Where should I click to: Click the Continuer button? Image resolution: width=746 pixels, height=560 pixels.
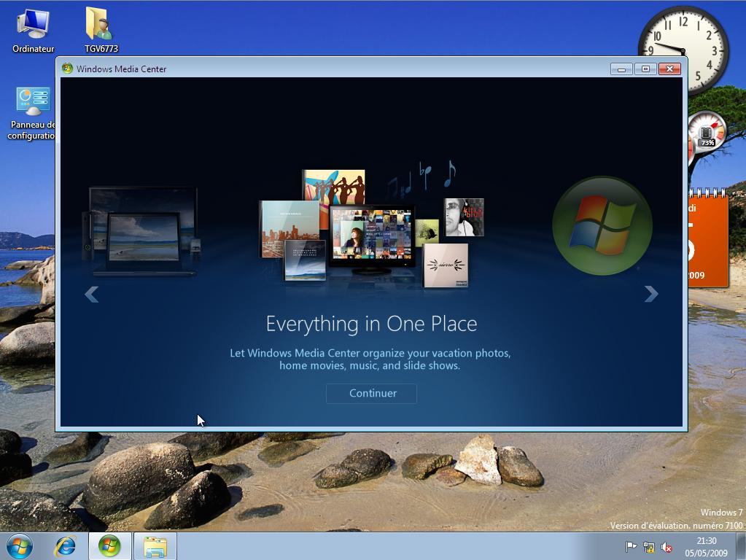point(371,394)
